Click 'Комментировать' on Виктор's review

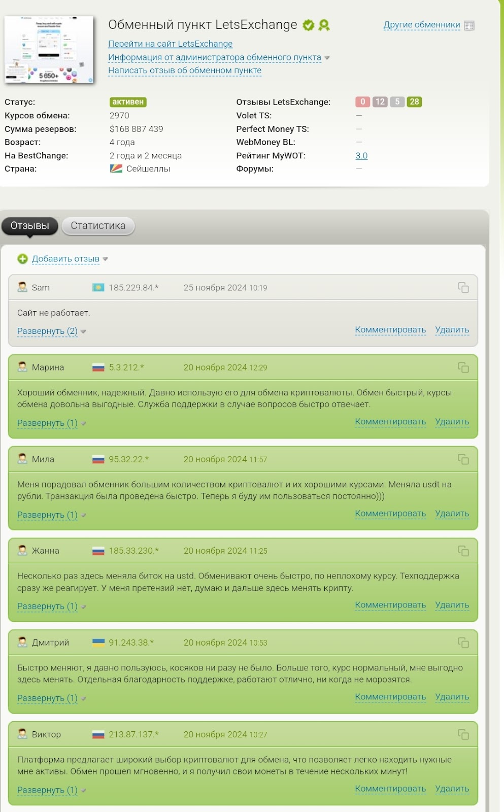(x=390, y=789)
